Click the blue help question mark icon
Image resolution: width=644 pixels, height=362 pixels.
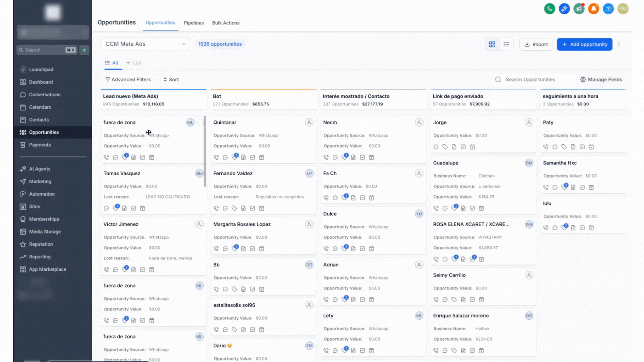point(608,9)
